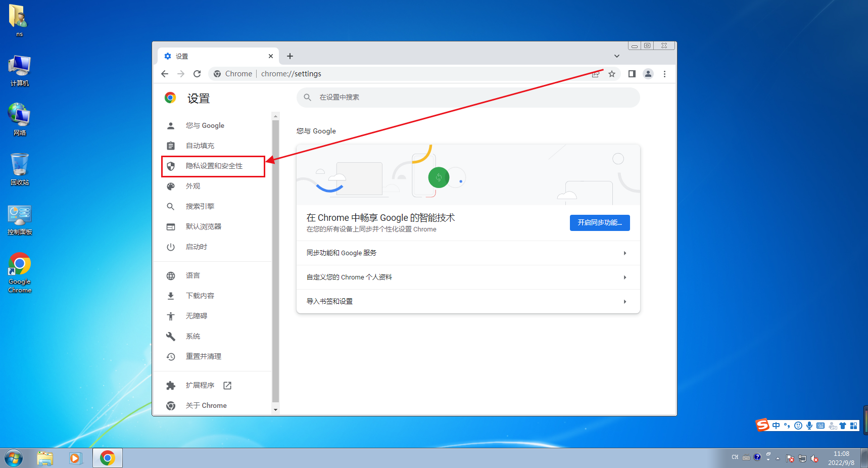Click the network tray icon
Viewport: 868px width, 468px height.
pyautogui.click(x=802, y=459)
